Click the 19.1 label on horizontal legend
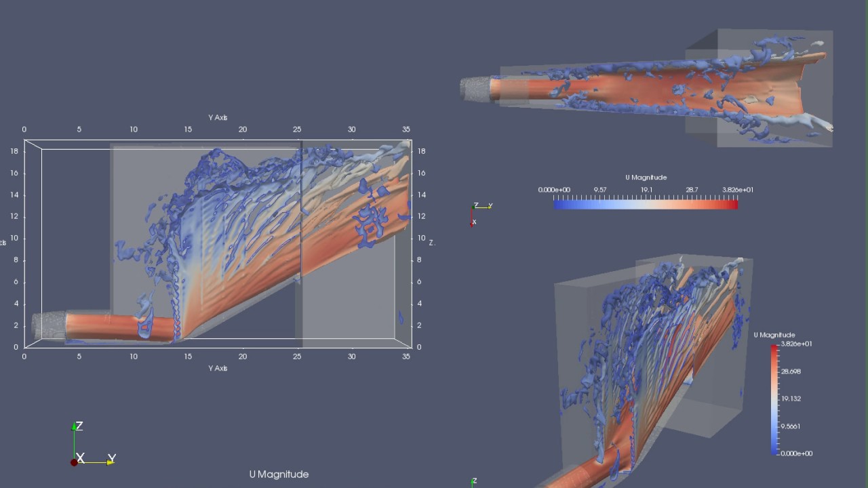The height and width of the screenshot is (488, 868). pos(646,190)
